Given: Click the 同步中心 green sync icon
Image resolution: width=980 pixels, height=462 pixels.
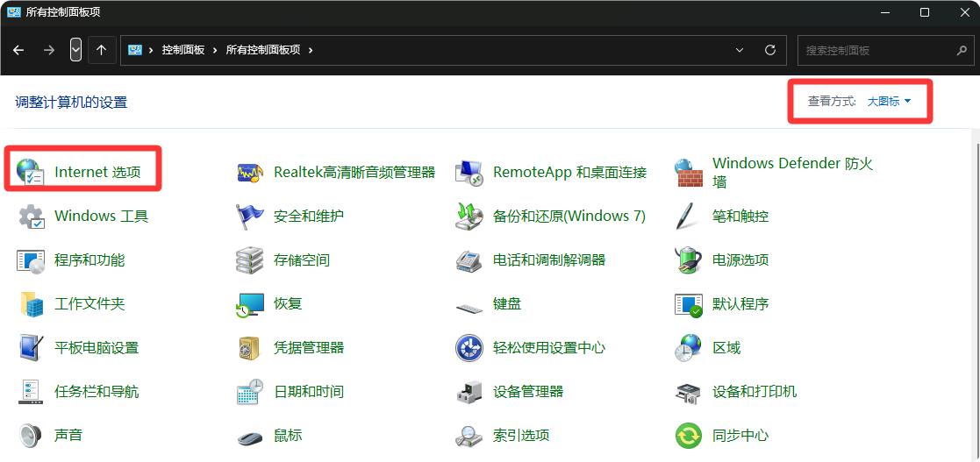Looking at the screenshot, I should [x=689, y=435].
